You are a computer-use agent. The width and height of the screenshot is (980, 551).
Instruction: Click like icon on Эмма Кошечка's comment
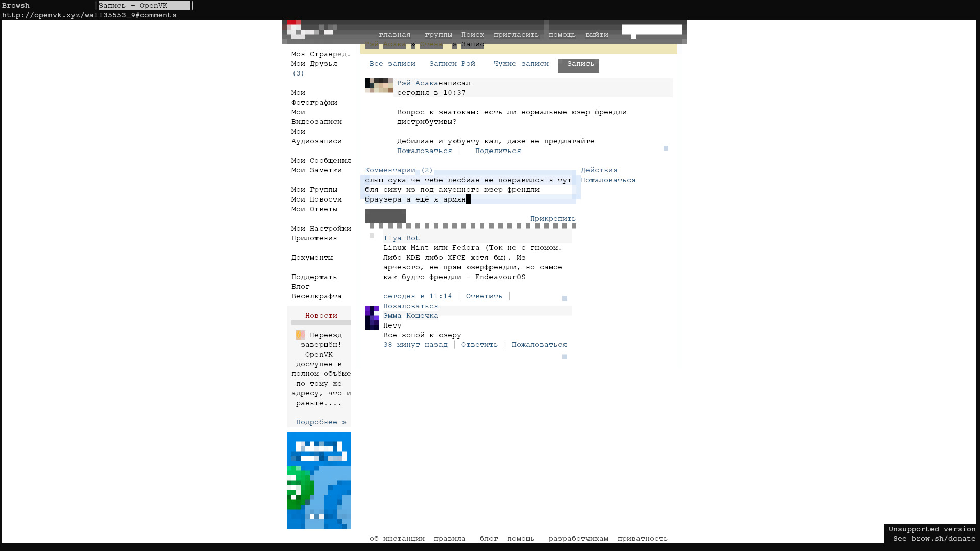[x=565, y=357]
